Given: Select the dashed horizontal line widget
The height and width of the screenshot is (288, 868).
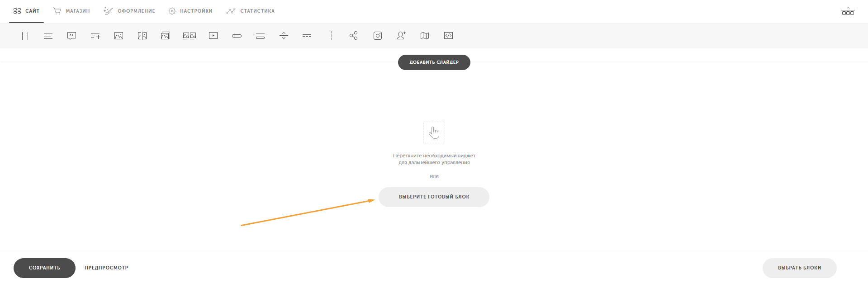Looking at the screenshot, I should (x=307, y=36).
